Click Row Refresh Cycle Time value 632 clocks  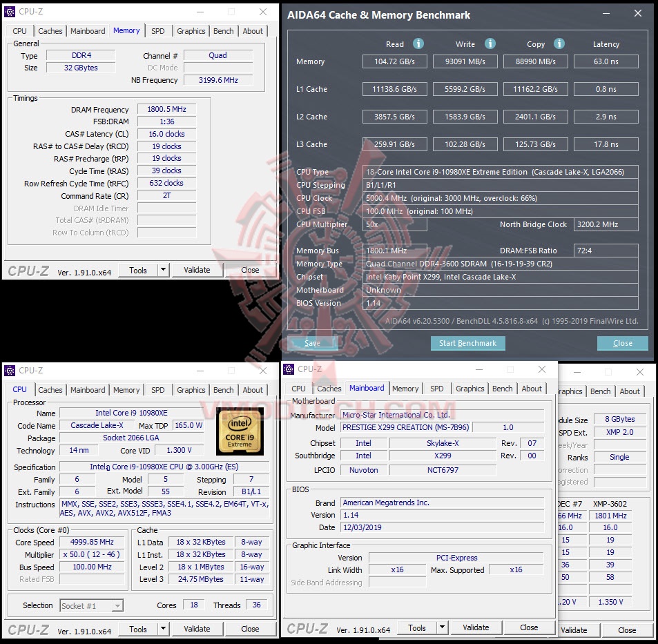point(166,183)
